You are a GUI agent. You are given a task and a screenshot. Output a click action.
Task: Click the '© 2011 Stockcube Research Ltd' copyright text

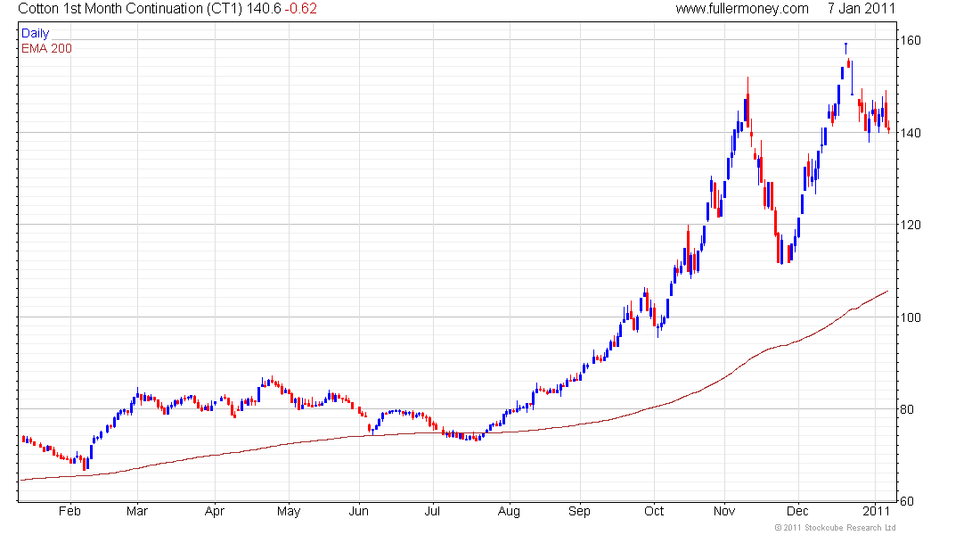[x=836, y=528]
